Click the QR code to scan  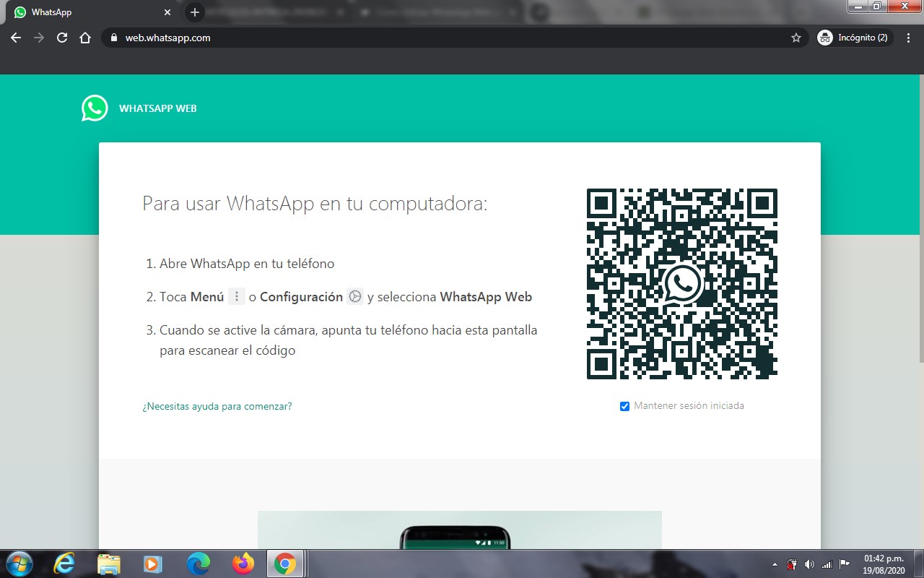point(682,284)
